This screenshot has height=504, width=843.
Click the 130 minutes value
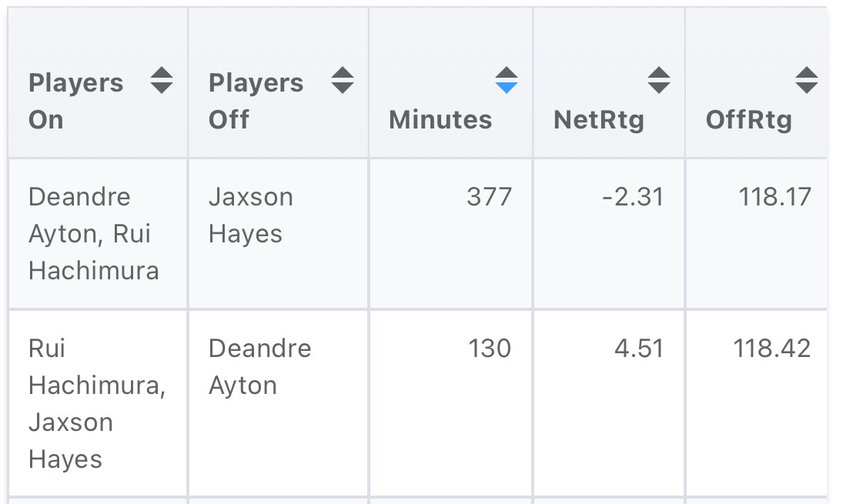click(x=489, y=349)
